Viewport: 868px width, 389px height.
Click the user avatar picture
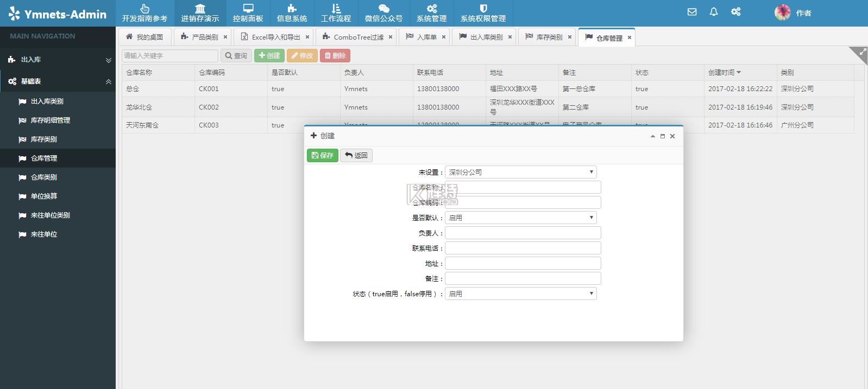(782, 12)
